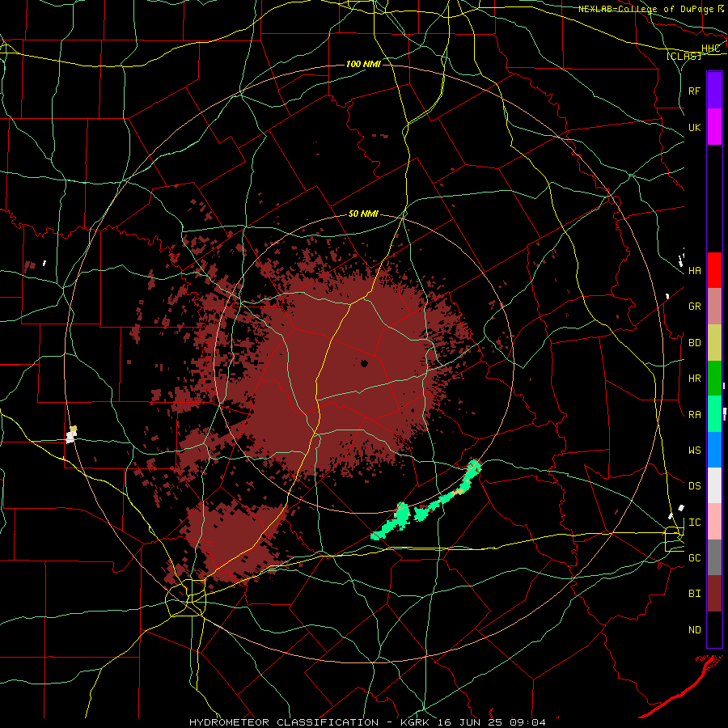
Task: Click the HYDROMETEOR CLASSIFICATION caption text
Action: tap(284, 722)
